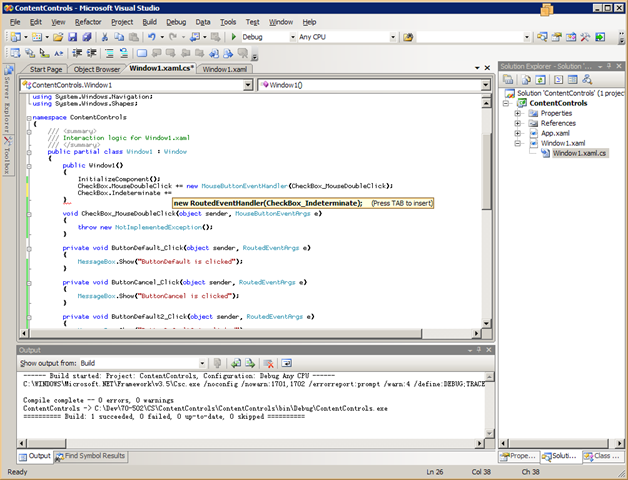Click the Undo arrow icon
This screenshot has width=628, height=480.
point(151,37)
